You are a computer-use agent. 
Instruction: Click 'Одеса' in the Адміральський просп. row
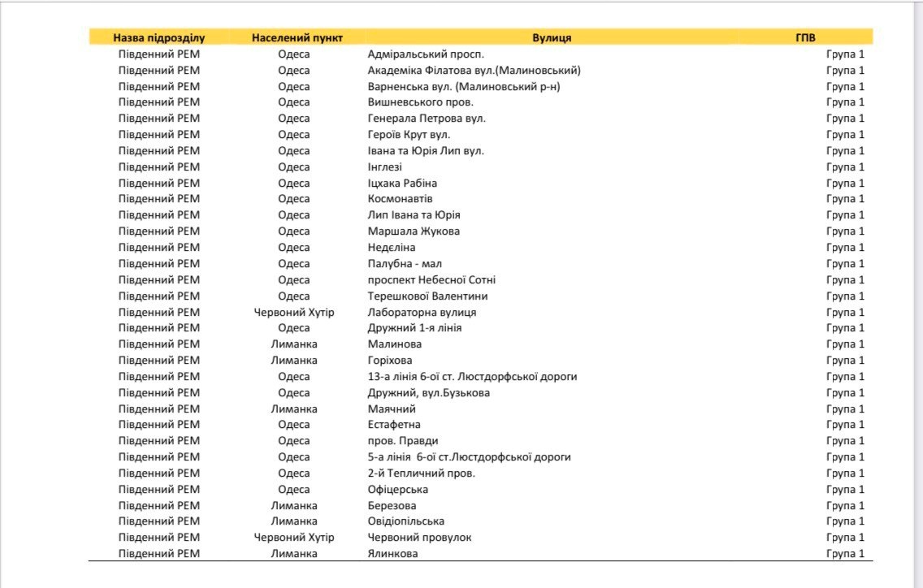(294, 54)
